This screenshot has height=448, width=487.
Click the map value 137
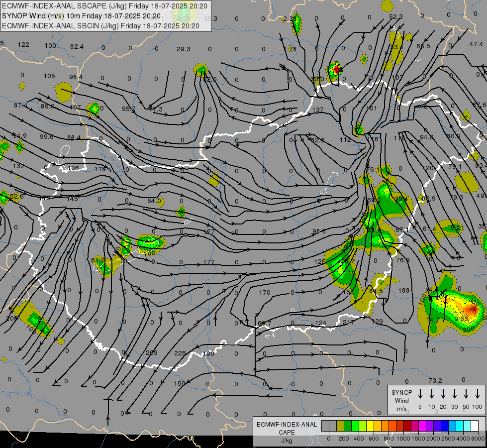point(318,110)
